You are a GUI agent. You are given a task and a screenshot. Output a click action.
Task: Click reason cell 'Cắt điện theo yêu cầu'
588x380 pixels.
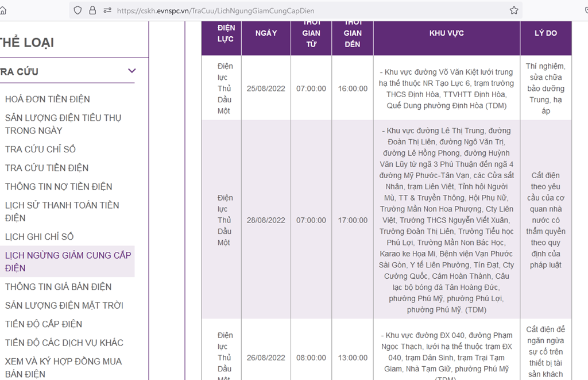546,220
